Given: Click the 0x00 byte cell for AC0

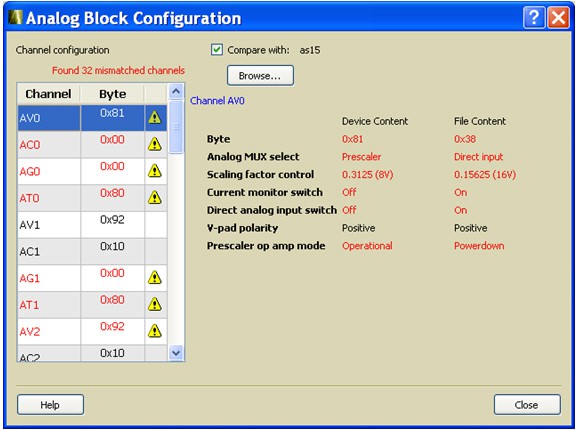Looking at the screenshot, I should click(112, 145).
